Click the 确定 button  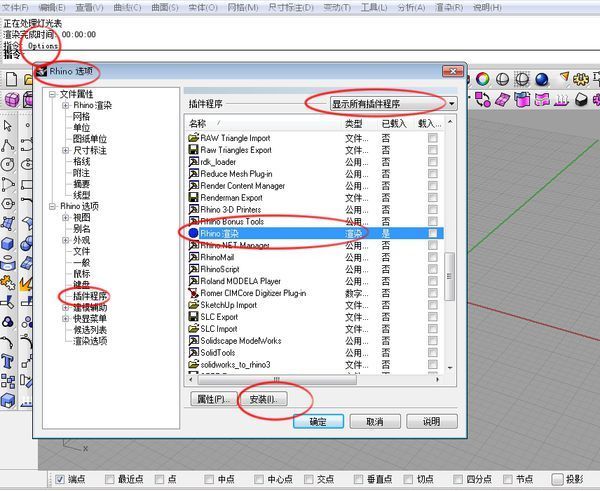point(318,421)
